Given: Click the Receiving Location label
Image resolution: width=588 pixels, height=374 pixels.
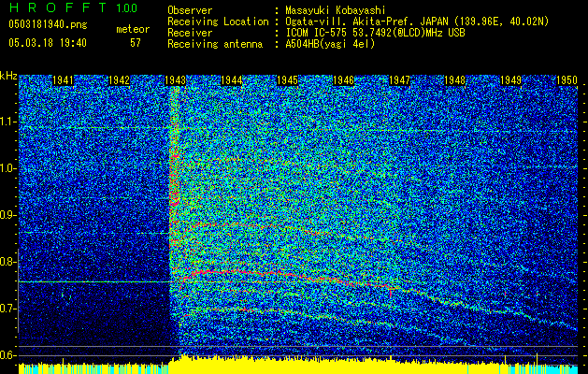Looking at the screenshot, I should [x=218, y=22].
